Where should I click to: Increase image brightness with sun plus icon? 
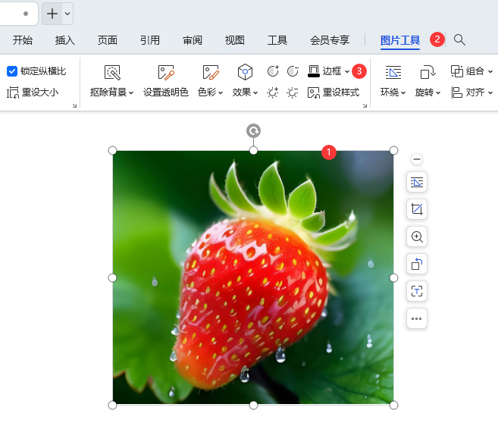click(x=273, y=92)
